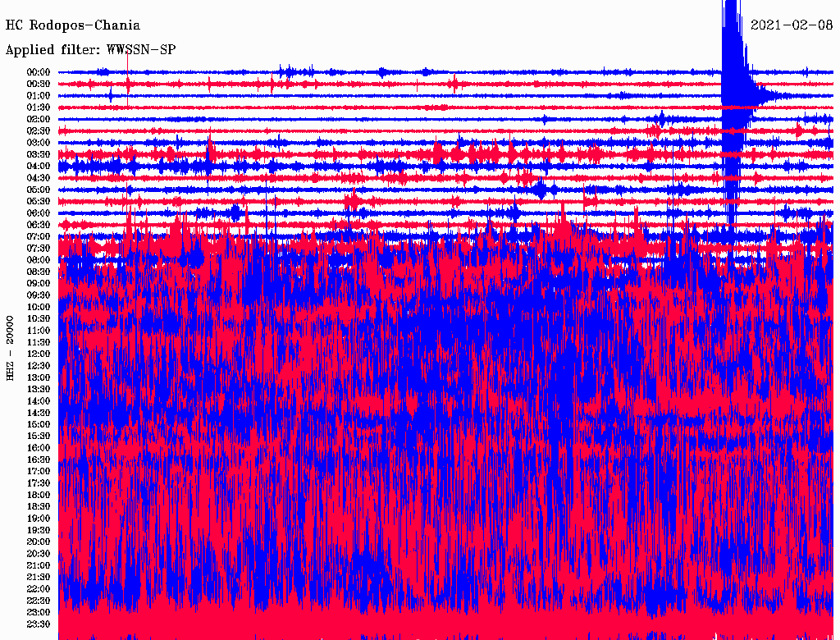Click the 14:30 time label

tap(39, 413)
